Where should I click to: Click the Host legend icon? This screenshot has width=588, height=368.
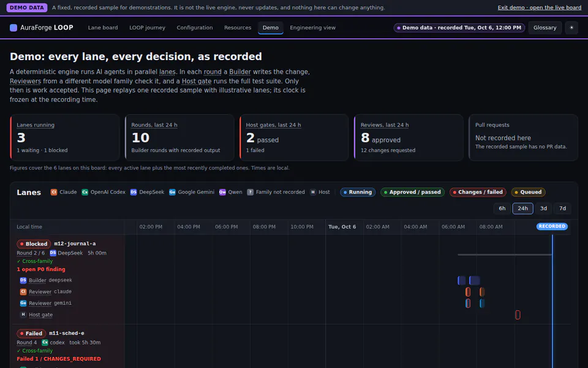[x=313, y=192]
